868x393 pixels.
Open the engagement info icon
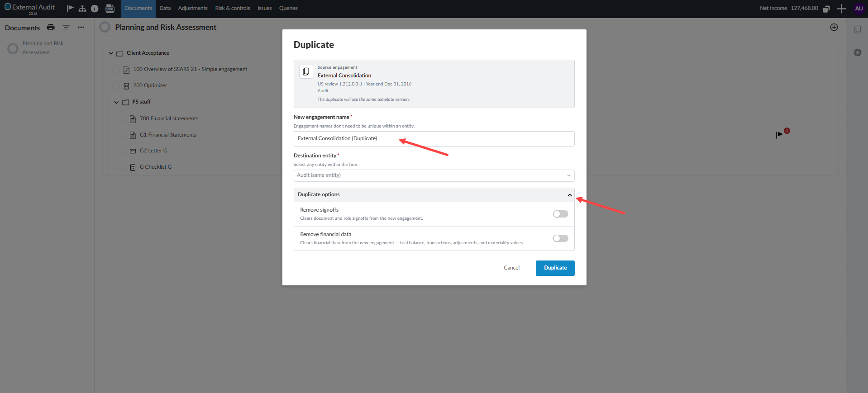tap(95, 9)
